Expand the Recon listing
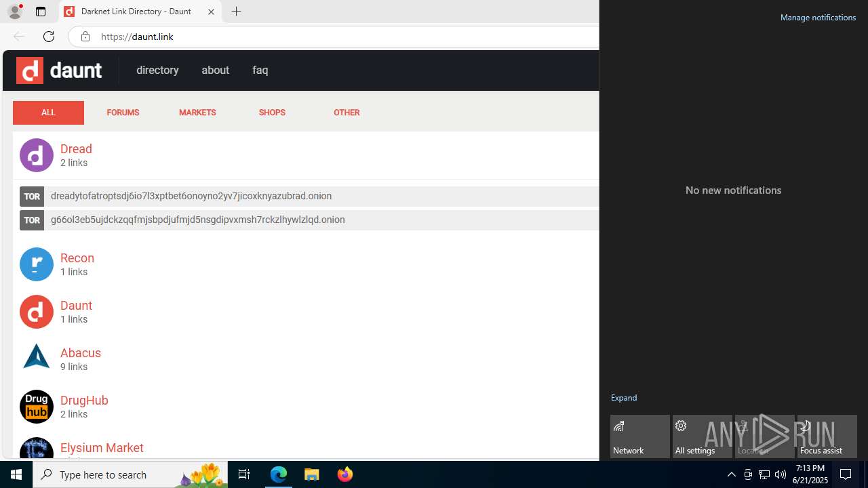This screenshot has height=488, width=868. [x=77, y=258]
